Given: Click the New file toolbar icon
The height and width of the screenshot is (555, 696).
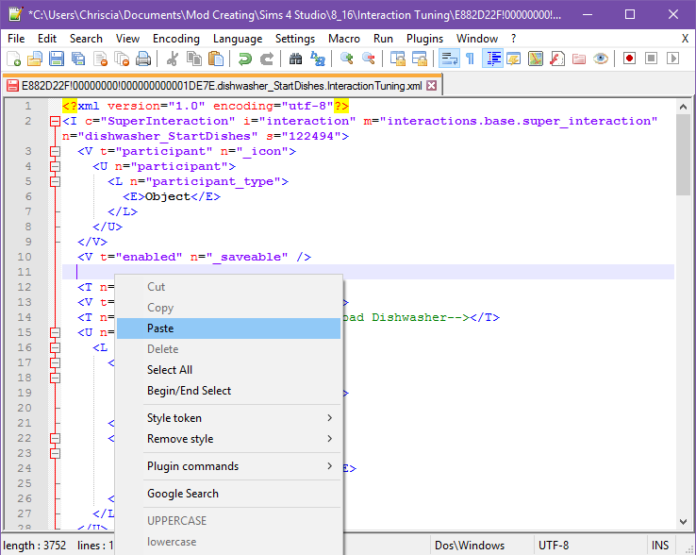Looking at the screenshot, I should coord(14,59).
